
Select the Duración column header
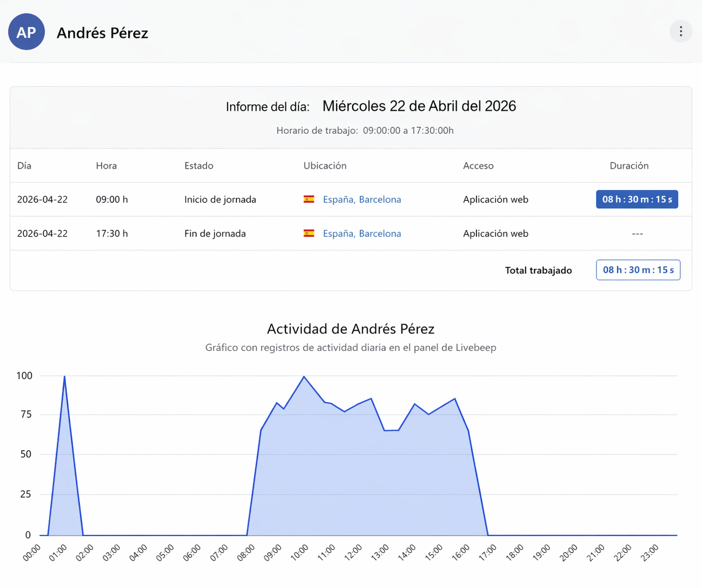coord(629,165)
